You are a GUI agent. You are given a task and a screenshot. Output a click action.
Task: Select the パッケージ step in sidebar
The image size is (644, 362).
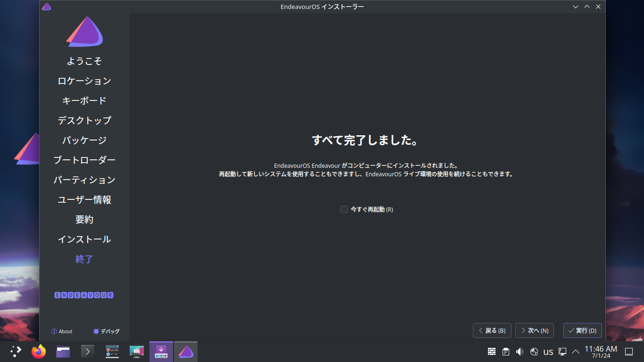point(84,140)
